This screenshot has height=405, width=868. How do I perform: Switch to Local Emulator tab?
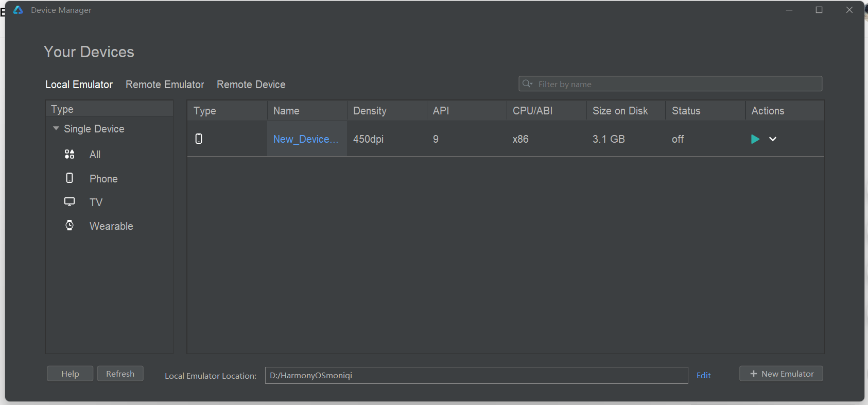coord(79,85)
